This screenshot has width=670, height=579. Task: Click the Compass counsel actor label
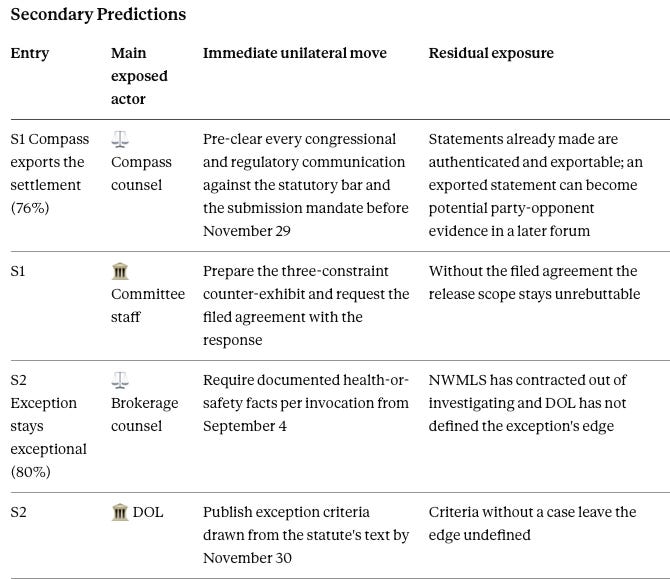tap(141, 173)
